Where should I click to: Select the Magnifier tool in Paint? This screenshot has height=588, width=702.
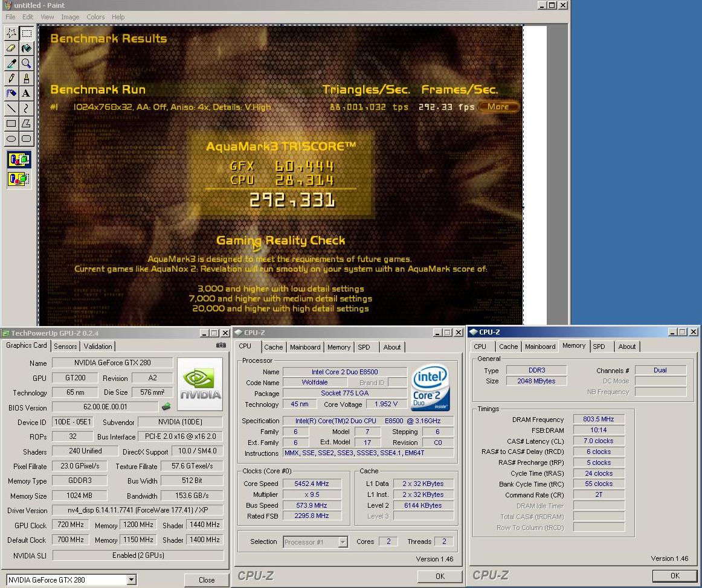click(27, 63)
